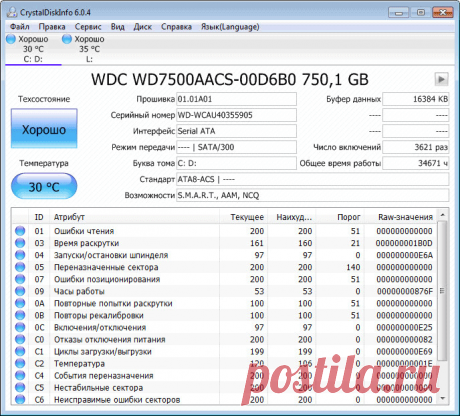
Task: Click the Raw-значения column header
Action: tap(401, 217)
